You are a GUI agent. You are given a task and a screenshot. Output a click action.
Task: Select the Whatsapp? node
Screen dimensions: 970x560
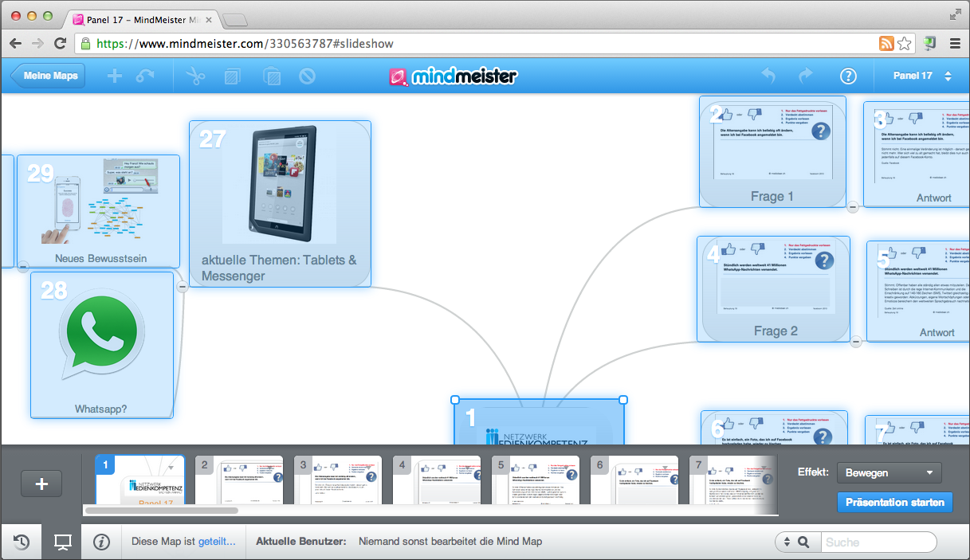pyautogui.click(x=101, y=345)
